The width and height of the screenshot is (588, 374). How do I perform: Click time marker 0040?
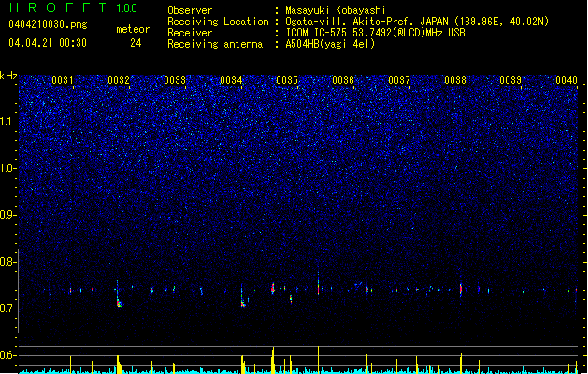click(x=566, y=80)
